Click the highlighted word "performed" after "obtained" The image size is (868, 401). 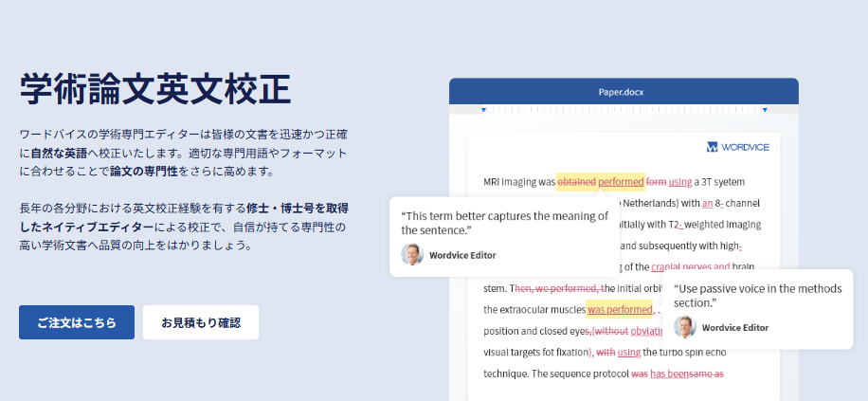pyautogui.click(x=621, y=182)
